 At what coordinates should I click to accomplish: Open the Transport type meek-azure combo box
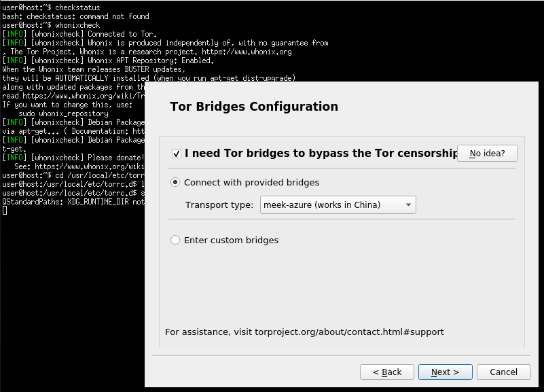click(x=338, y=205)
